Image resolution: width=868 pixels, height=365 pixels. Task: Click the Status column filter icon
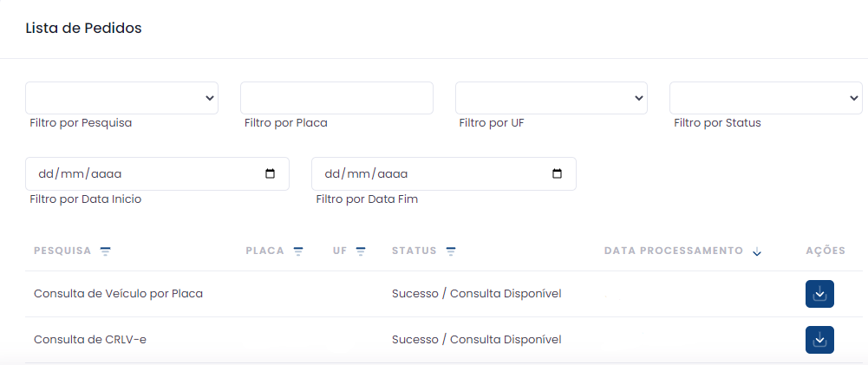451,251
